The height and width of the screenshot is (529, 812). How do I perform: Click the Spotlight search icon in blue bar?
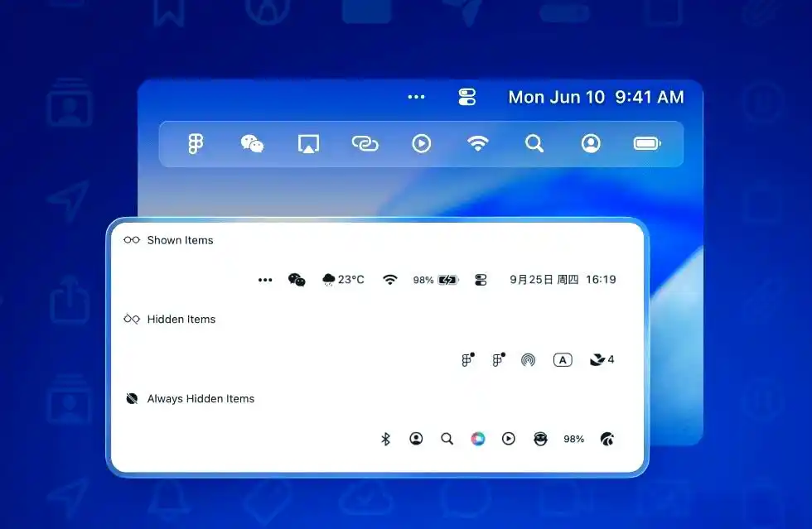click(x=534, y=144)
